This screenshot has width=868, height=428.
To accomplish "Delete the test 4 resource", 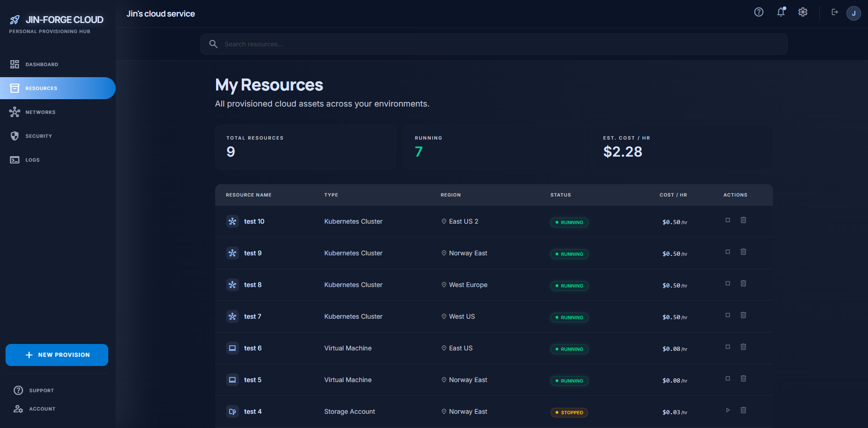I will pos(743,410).
